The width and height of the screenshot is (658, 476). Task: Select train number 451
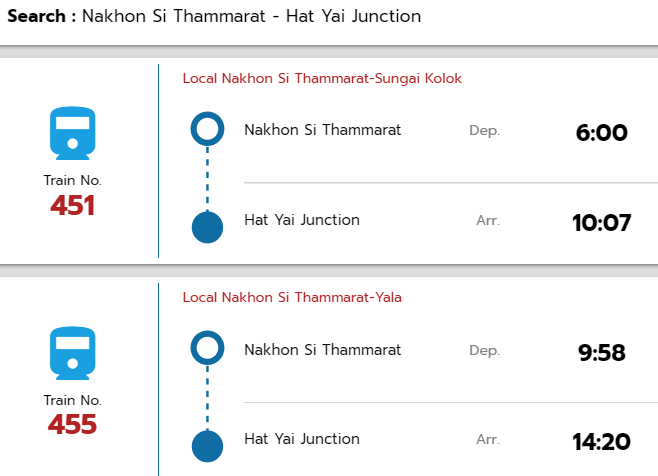coord(73,206)
